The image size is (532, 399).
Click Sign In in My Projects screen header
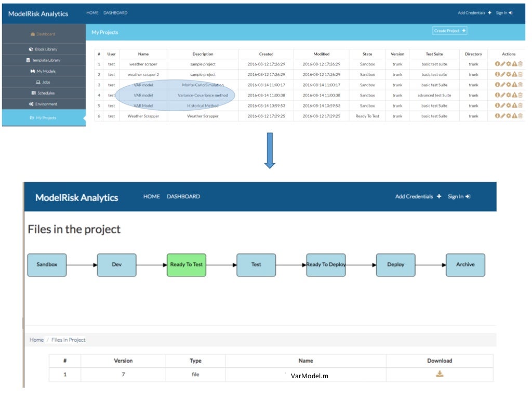pyautogui.click(x=504, y=12)
